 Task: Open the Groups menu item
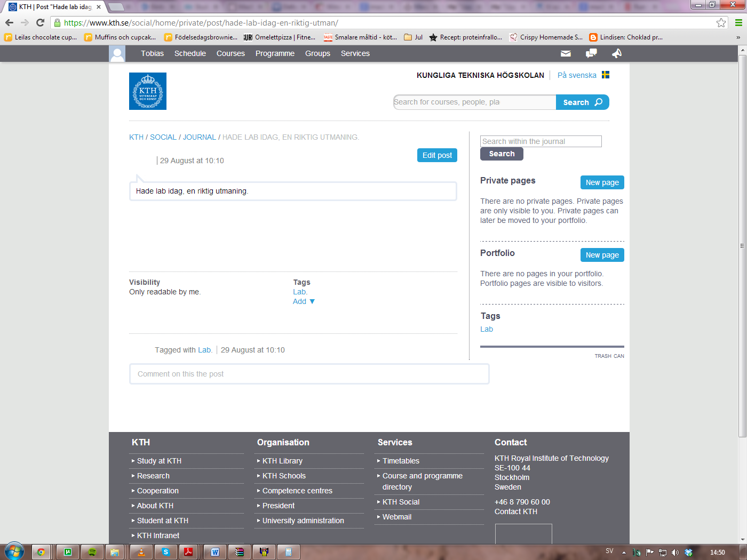(x=317, y=53)
